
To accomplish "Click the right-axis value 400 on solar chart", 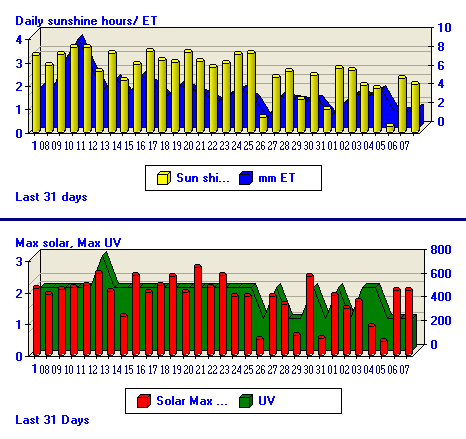I will coord(441,296).
